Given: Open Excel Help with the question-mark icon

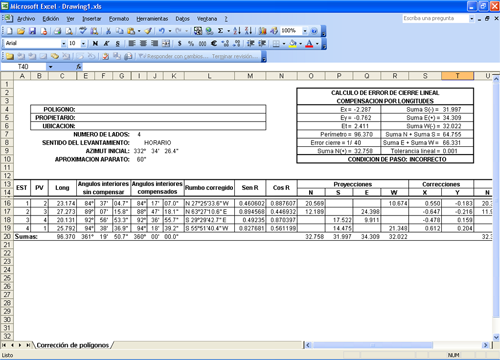Looking at the screenshot, I should [314, 31].
